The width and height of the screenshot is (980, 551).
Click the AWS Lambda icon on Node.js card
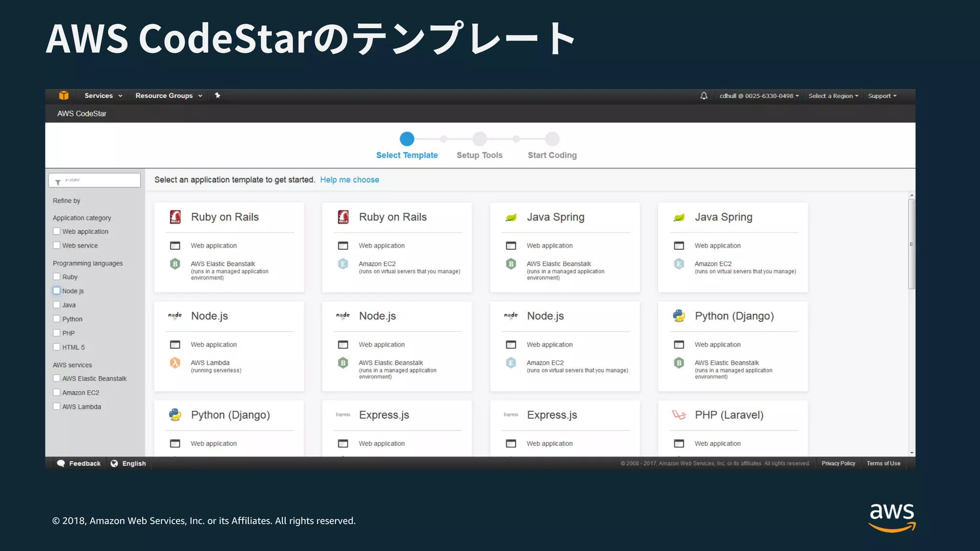[x=175, y=363]
